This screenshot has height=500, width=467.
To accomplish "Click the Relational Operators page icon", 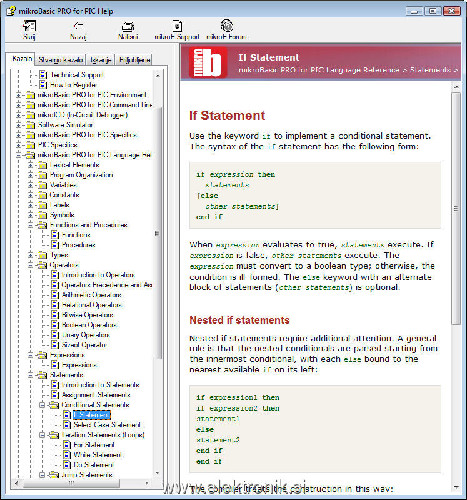I will 55,305.
